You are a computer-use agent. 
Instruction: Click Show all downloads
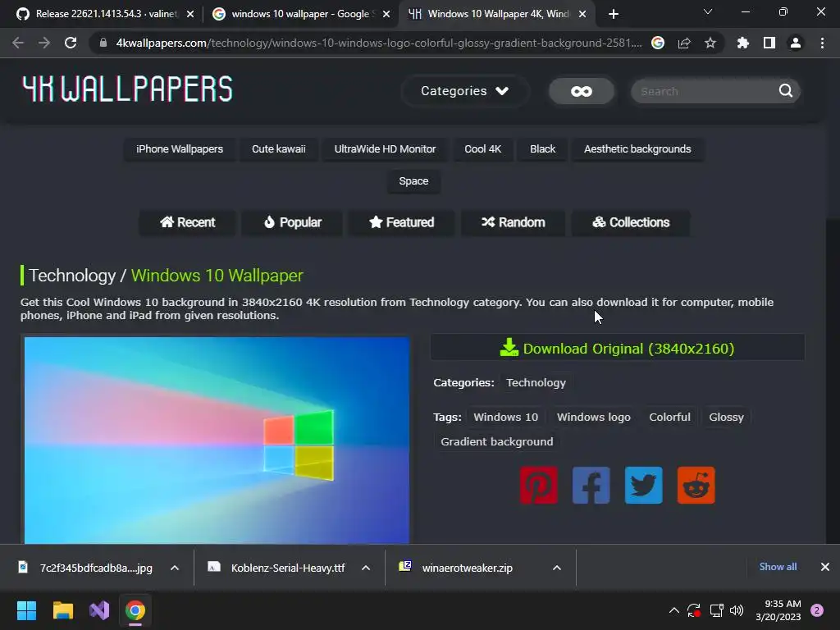pos(778,567)
